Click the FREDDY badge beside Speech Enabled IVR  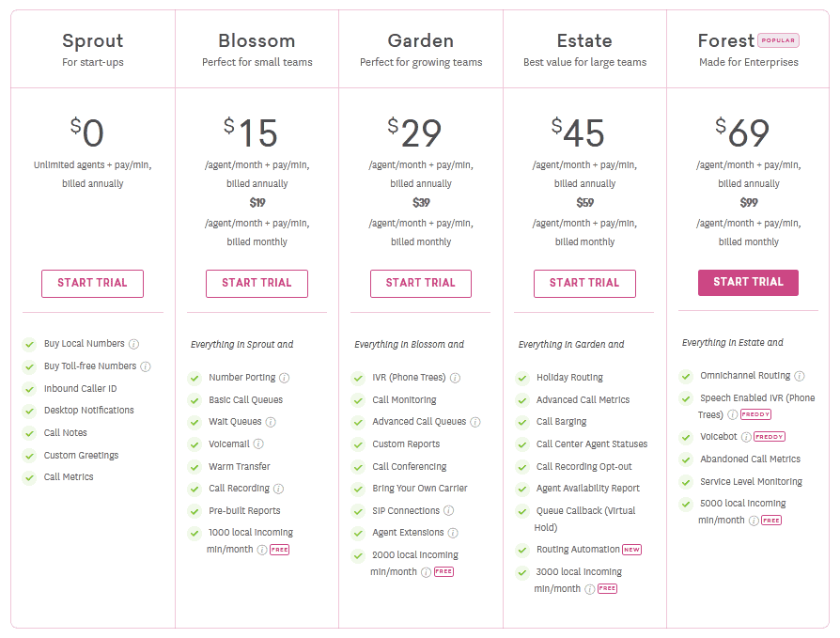[755, 413]
